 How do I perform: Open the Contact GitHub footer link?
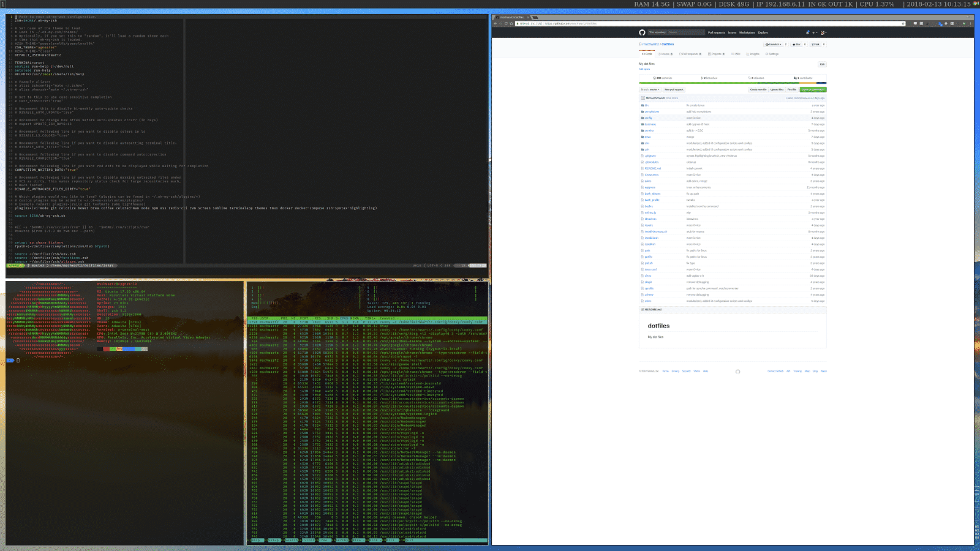[x=775, y=371]
